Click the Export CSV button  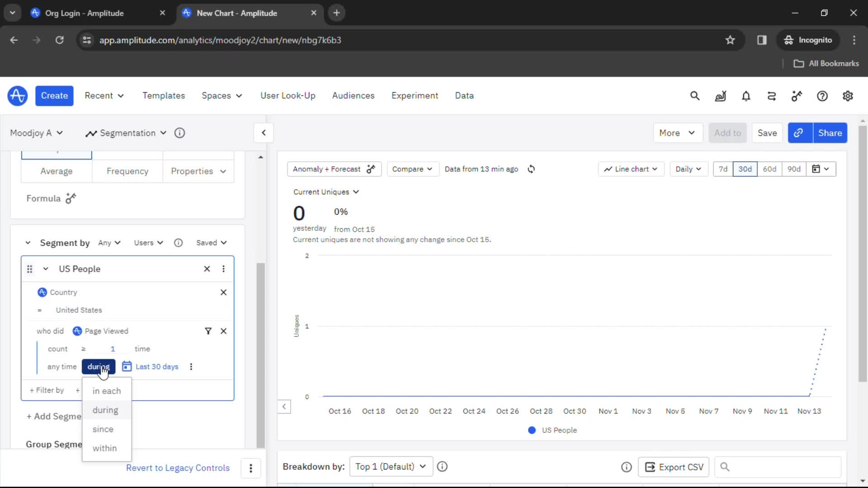pos(674,467)
